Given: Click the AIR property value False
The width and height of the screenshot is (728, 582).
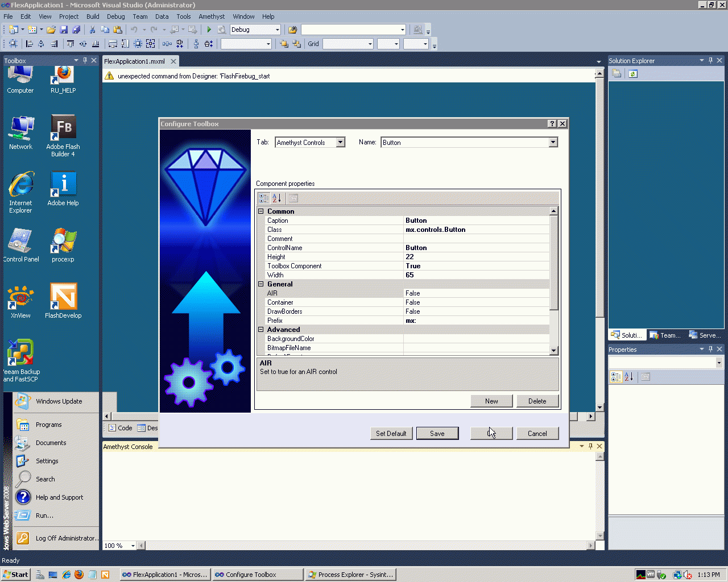Looking at the screenshot, I should (x=477, y=293).
